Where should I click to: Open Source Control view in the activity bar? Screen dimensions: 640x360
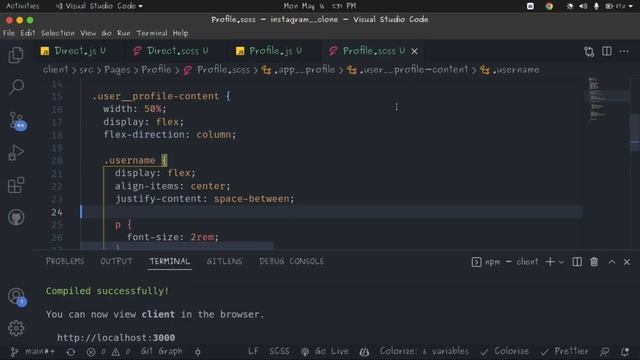[17, 121]
